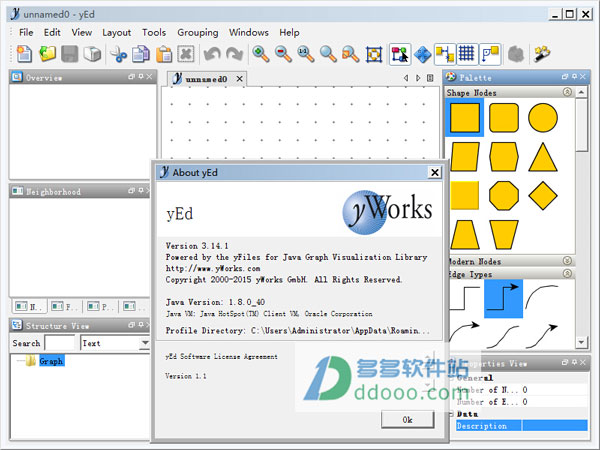Viewport: 600px width, 450px height.
Task: Click the Paste clipboard icon
Action: 164,54
